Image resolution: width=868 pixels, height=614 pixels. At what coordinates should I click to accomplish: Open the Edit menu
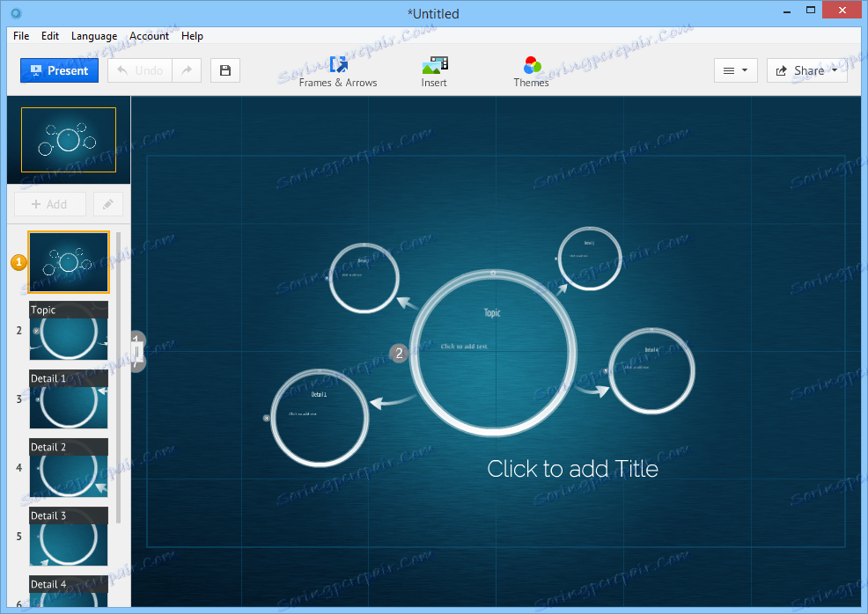[50, 36]
